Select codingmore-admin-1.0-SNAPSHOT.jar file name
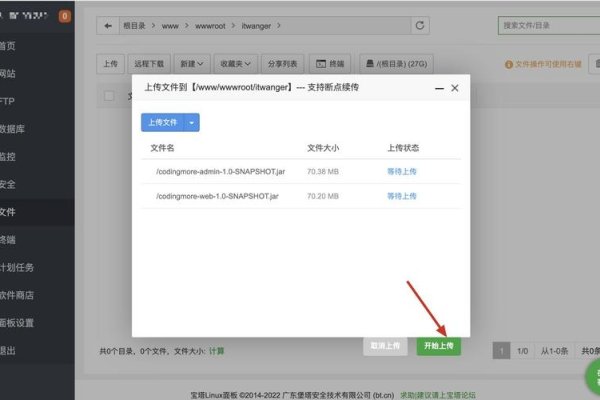The image size is (600, 400). tap(220, 171)
